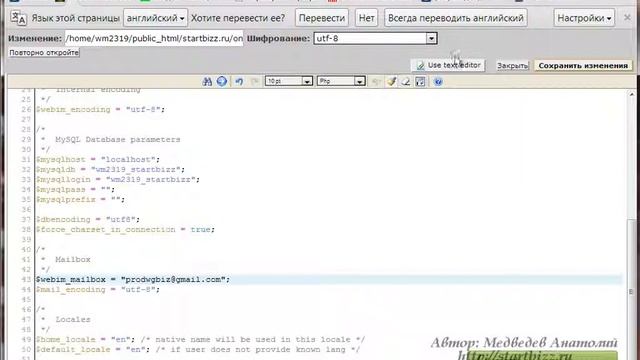This screenshot has height=360, width=640.
Task: Click the go to line arrow icon
Action: point(222,81)
